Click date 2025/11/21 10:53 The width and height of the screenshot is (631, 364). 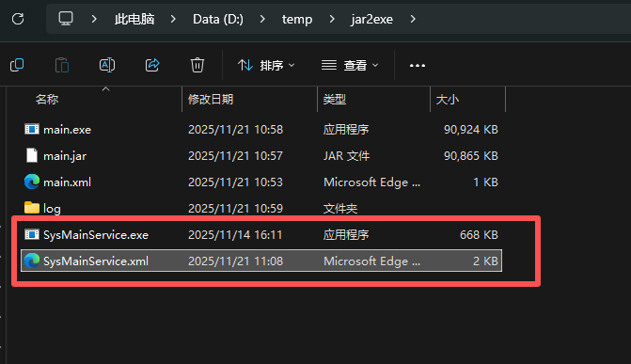235,182
